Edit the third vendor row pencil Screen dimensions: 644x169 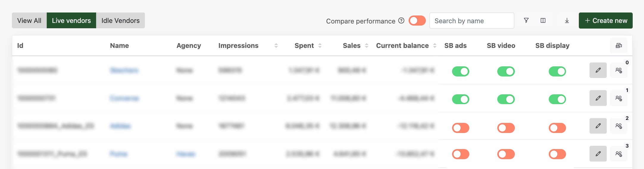pos(598,126)
